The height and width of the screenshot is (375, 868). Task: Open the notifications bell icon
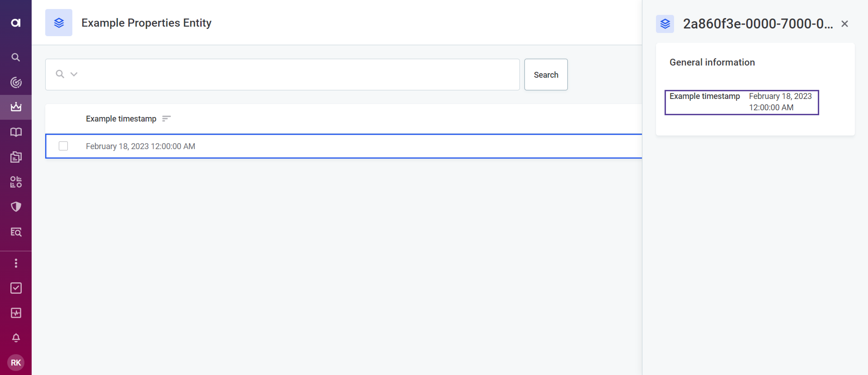(16, 338)
